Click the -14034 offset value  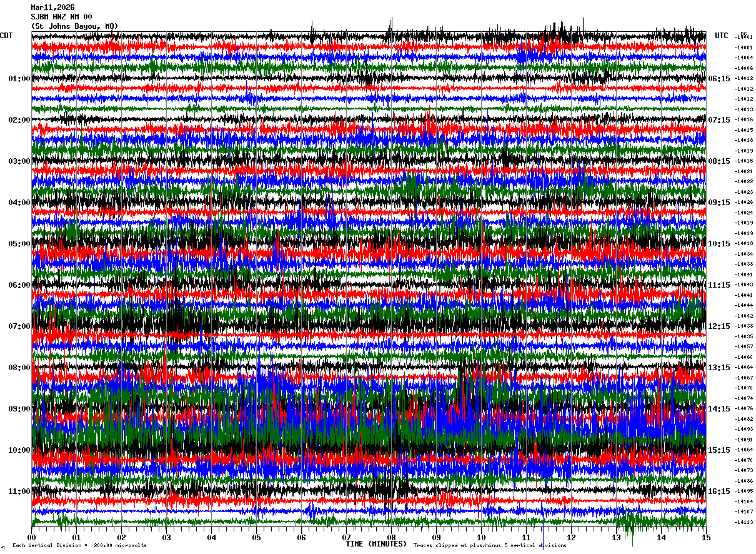(744, 254)
